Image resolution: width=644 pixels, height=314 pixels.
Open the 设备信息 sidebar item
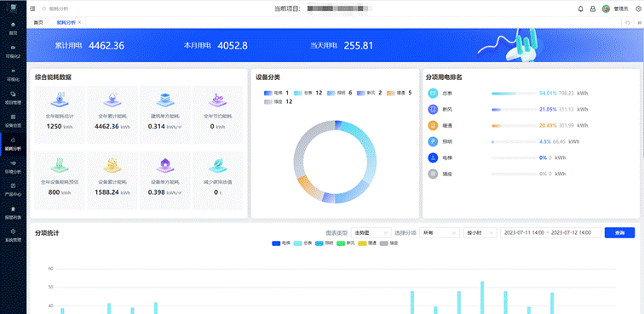point(13,121)
